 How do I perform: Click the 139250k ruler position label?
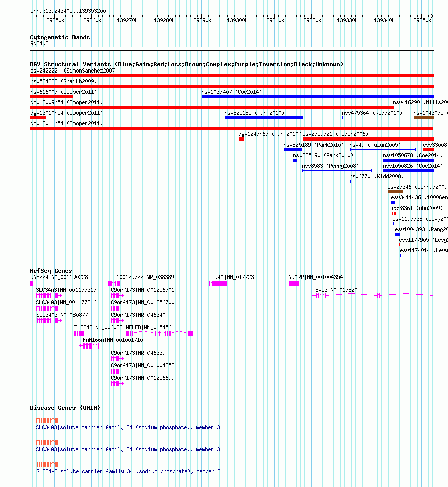point(54,20)
